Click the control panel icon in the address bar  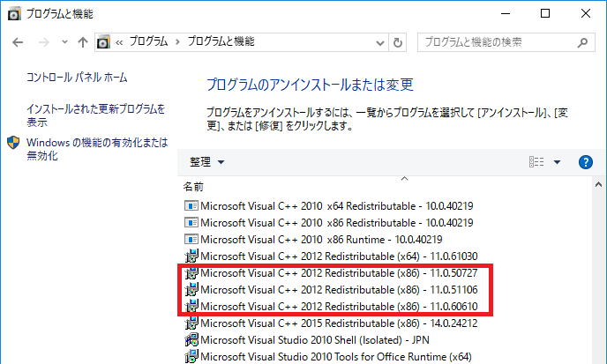103,41
